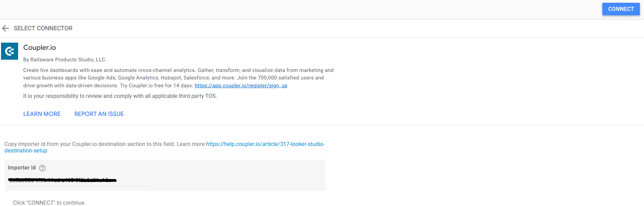Screen dimensions: 644x206
Task: Select the SELECT CONNECTOR heading text
Action: pos(43,28)
